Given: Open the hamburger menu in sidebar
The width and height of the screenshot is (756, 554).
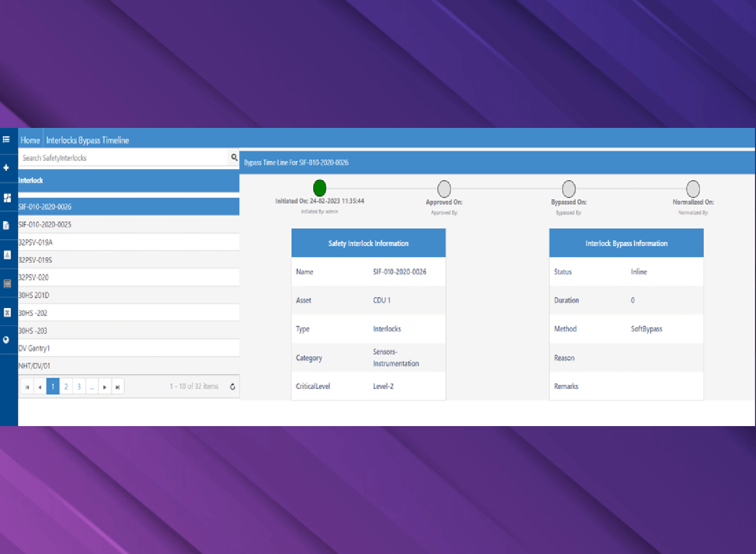Looking at the screenshot, I should click(x=7, y=140).
